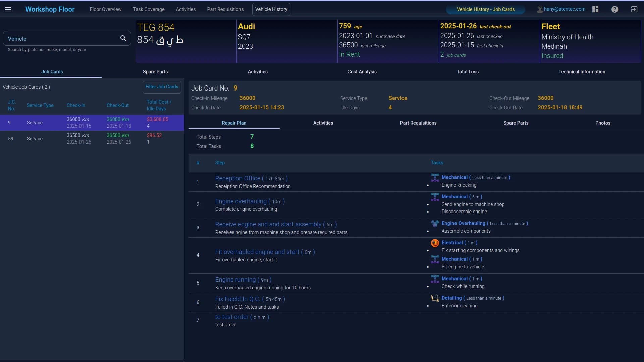Open job card Activities sub-tab
The image size is (644, 362).
(x=323, y=123)
